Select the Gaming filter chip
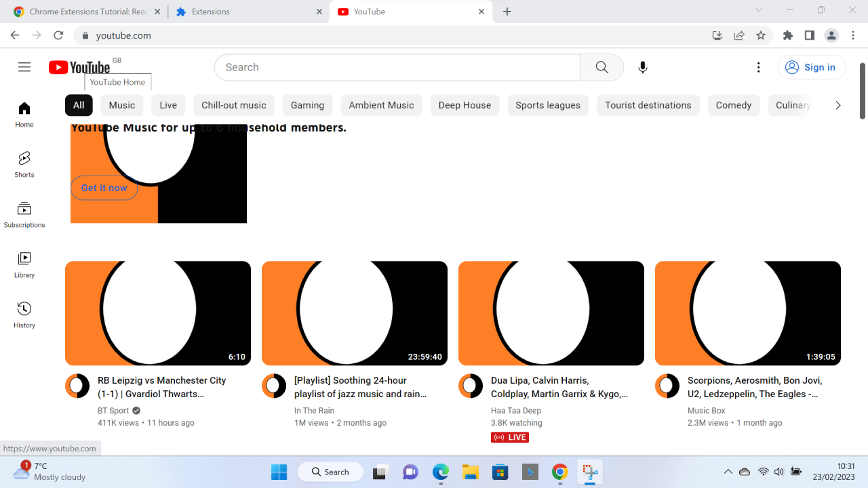Screen dimensions: 868x488 (307, 105)
